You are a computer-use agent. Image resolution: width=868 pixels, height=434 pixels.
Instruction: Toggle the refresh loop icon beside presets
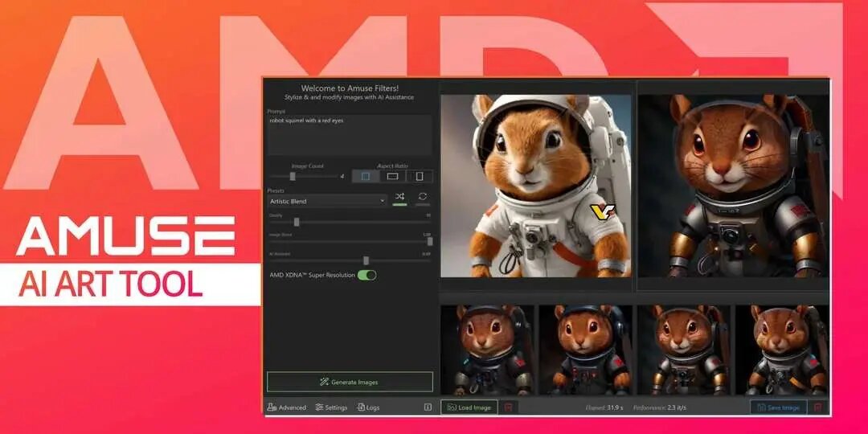(x=423, y=197)
